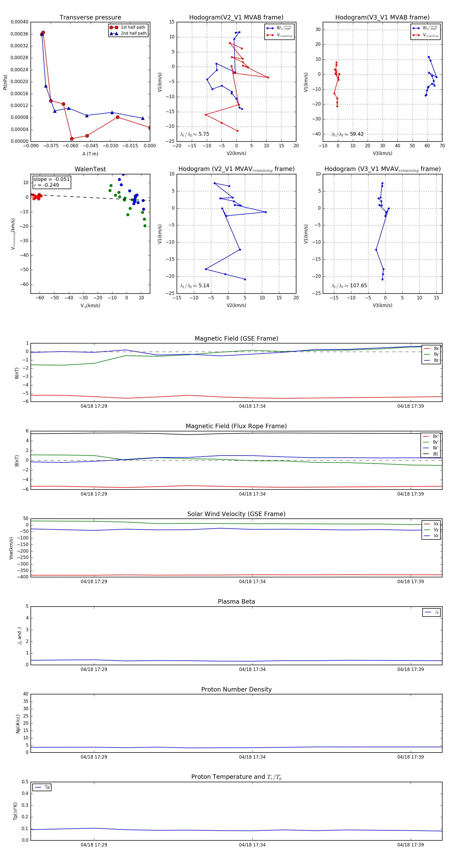The height and width of the screenshot is (868, 473).
Task: Click the Bx' legend entry
Action: 431,436
